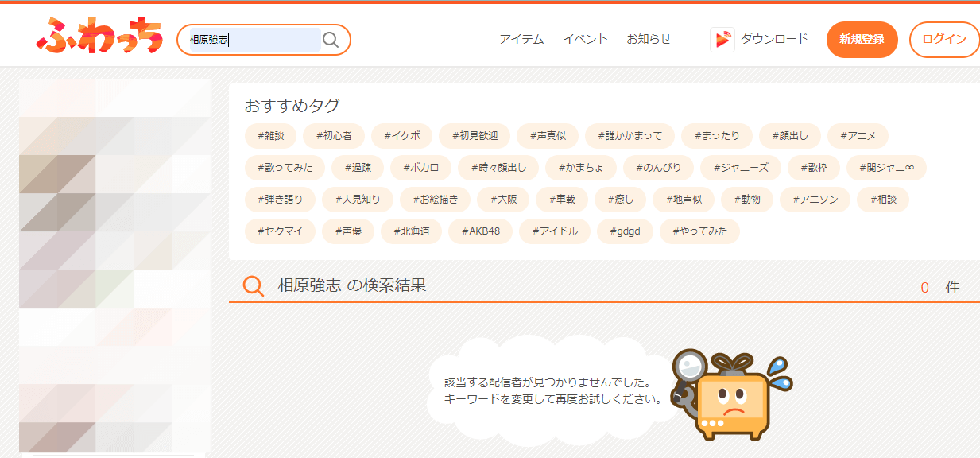Select the #かまちょ tag
This screenshot has height=458, width=980.
pyautogui.click(x=581, y=168)
